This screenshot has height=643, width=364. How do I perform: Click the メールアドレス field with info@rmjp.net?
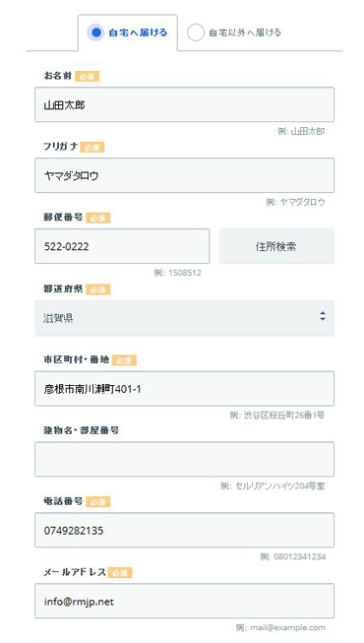[185, 602]
